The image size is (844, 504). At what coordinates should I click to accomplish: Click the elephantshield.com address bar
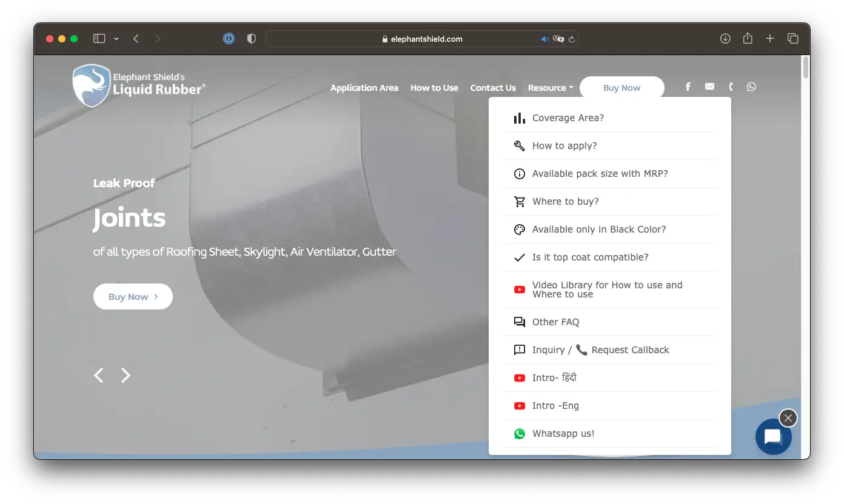pyautogui.click(x=422, y=39)
